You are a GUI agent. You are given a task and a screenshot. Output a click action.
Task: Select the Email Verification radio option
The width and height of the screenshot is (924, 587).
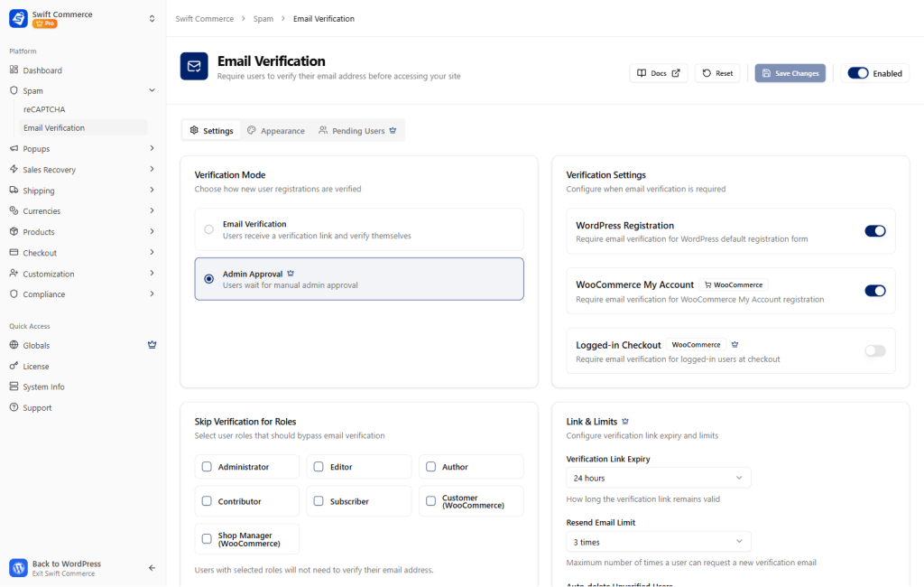pos(208,229)
